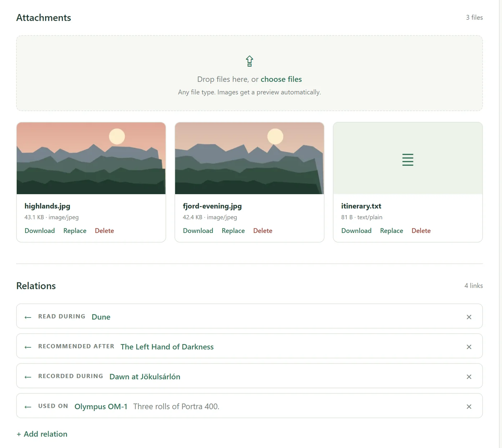
Task: Remove the Dune relation with its X
Action: point(469,317)
